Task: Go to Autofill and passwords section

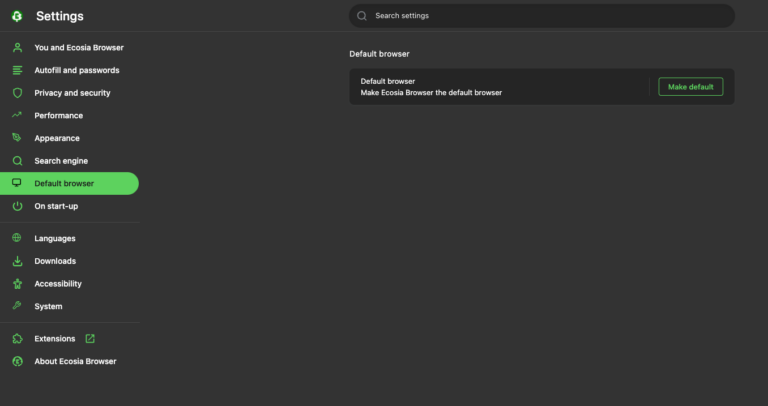Action: [70, 71]
